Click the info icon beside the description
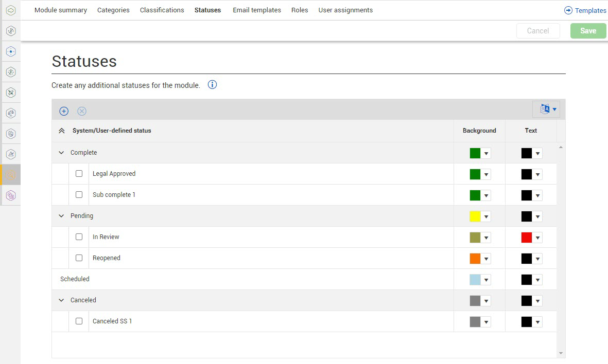 coord(212,85)
